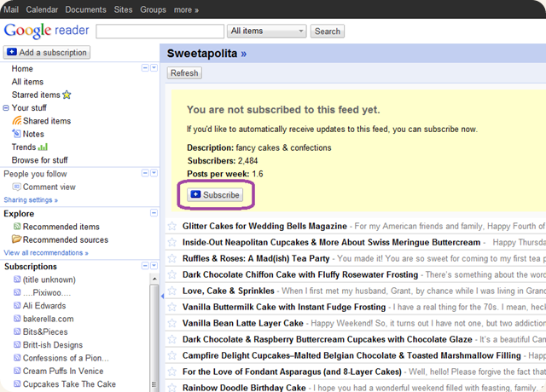Screen dimensions: 546x392
Task: Star the Fondant Asparagus post
Action: click(172, 372)
